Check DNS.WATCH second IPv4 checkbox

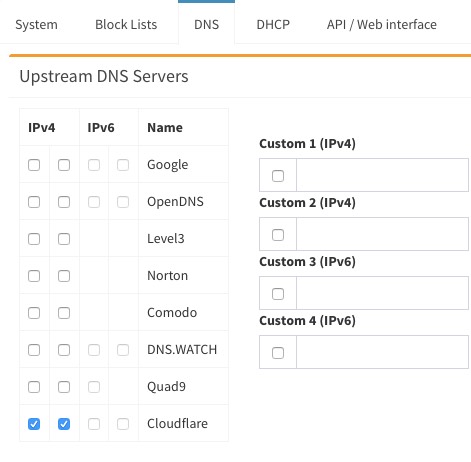[64, 350]
